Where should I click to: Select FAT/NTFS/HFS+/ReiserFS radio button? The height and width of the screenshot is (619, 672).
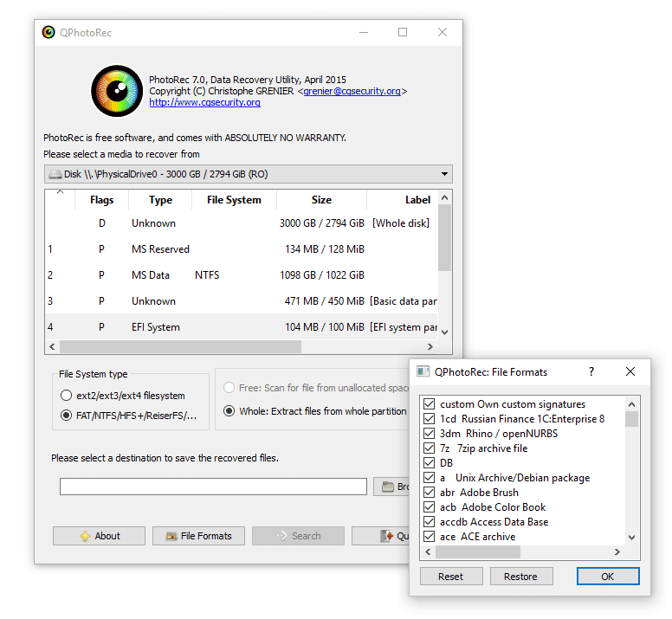point(66,416)
